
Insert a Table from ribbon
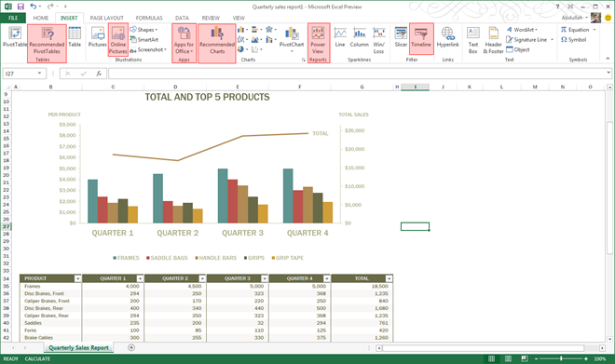tap(75, 37)
